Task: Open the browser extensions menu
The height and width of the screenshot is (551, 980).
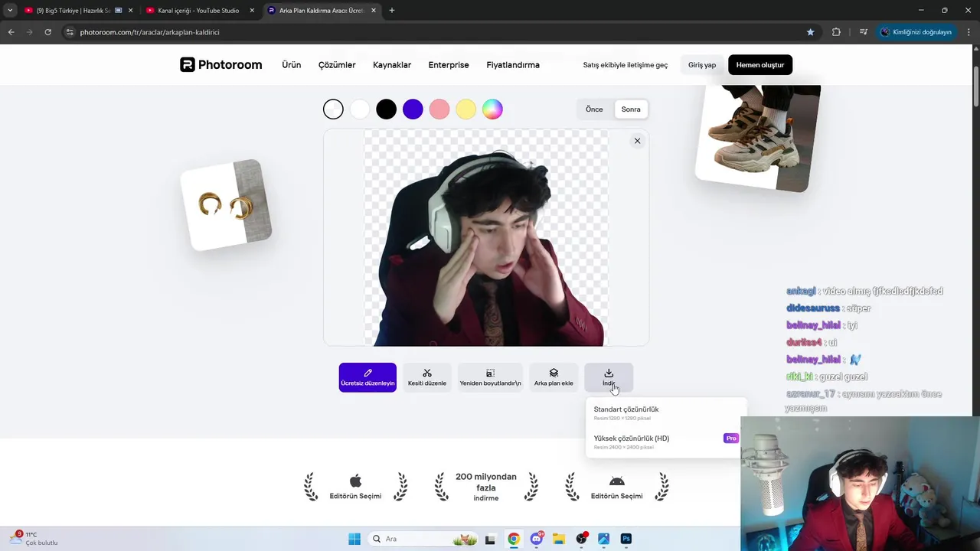Action: pos(836,32)
